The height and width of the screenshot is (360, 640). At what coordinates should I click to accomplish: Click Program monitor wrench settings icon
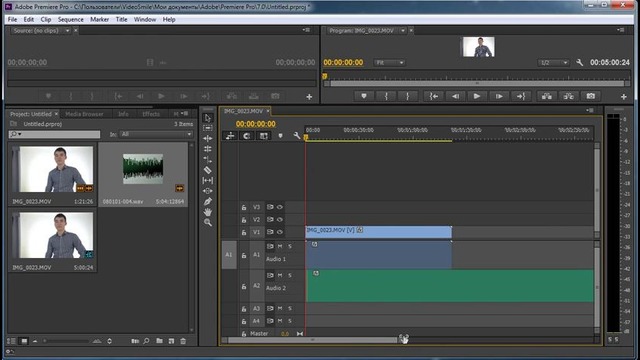pyautogui.click(x=580, y=62)
